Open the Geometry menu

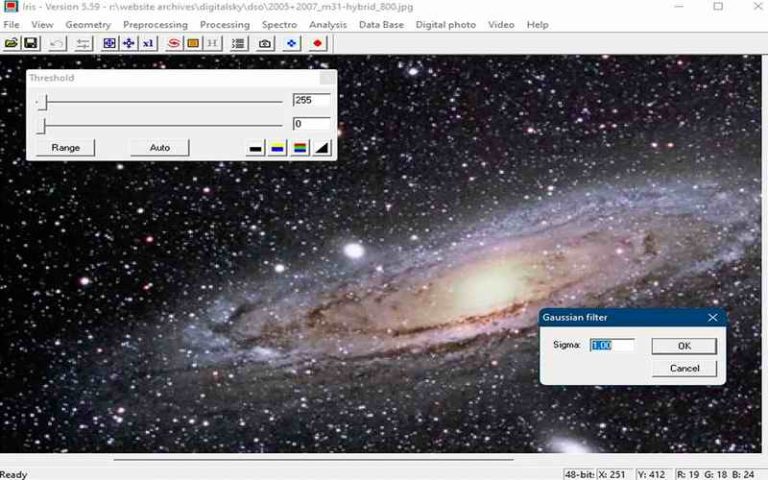tap(88, 24)
